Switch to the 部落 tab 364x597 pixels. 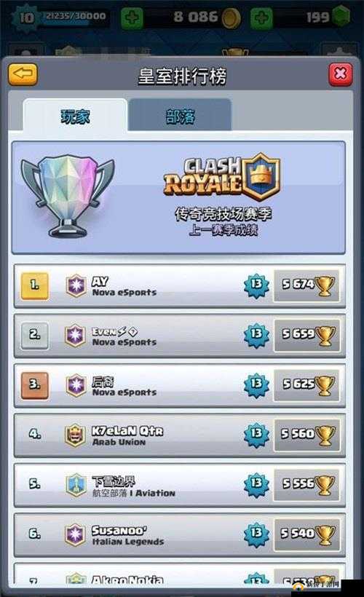[x=180, y=115]
